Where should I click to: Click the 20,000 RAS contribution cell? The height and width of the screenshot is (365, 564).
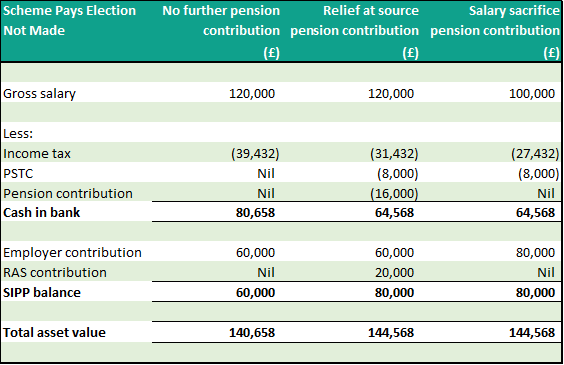click(x=395, y=273)
